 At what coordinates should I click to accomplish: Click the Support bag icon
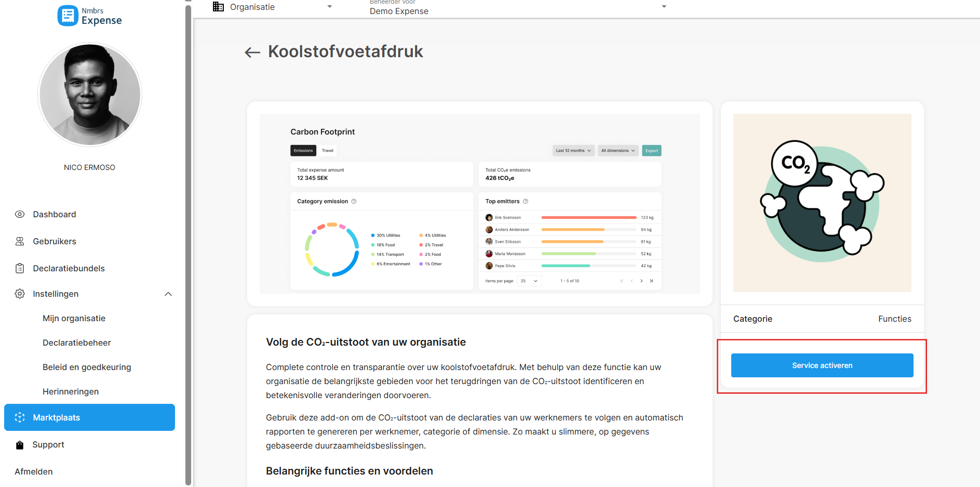20,445
